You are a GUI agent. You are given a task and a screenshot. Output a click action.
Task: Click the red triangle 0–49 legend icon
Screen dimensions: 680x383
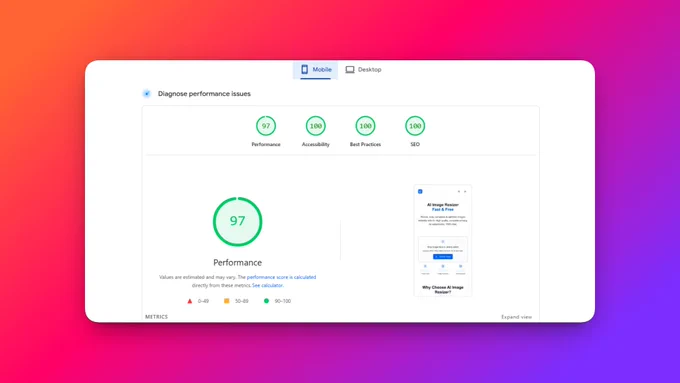coord(190,301)
